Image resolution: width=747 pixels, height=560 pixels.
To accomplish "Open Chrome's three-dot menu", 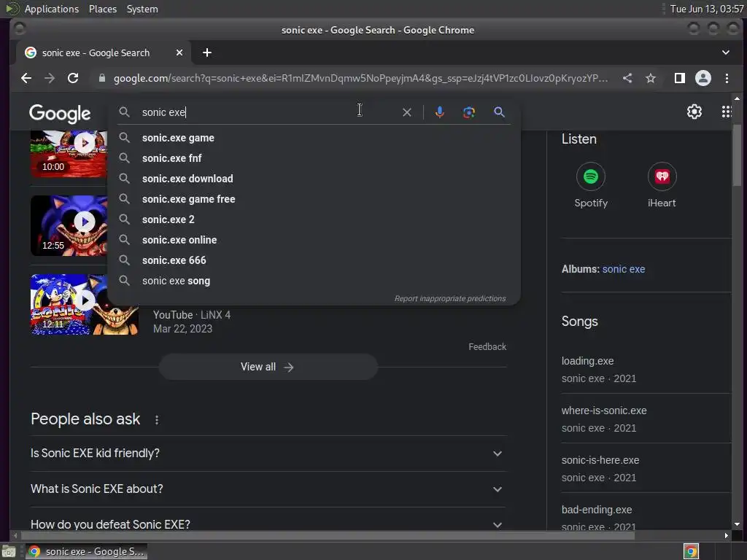I will pos(727,78).
